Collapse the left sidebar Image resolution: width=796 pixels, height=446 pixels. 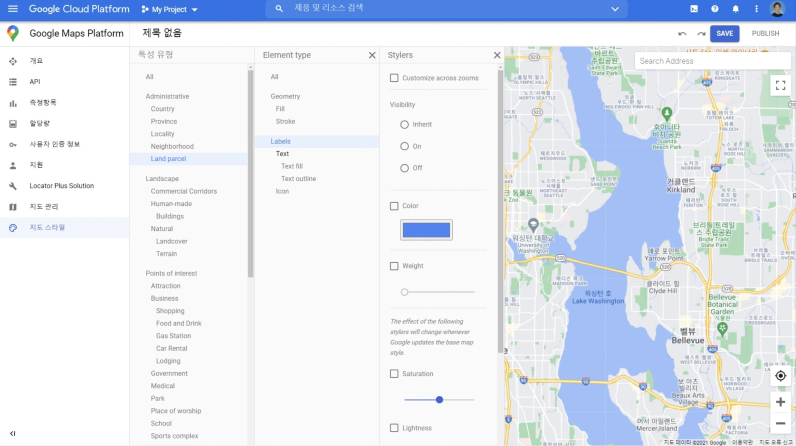(x=13, y=433)
